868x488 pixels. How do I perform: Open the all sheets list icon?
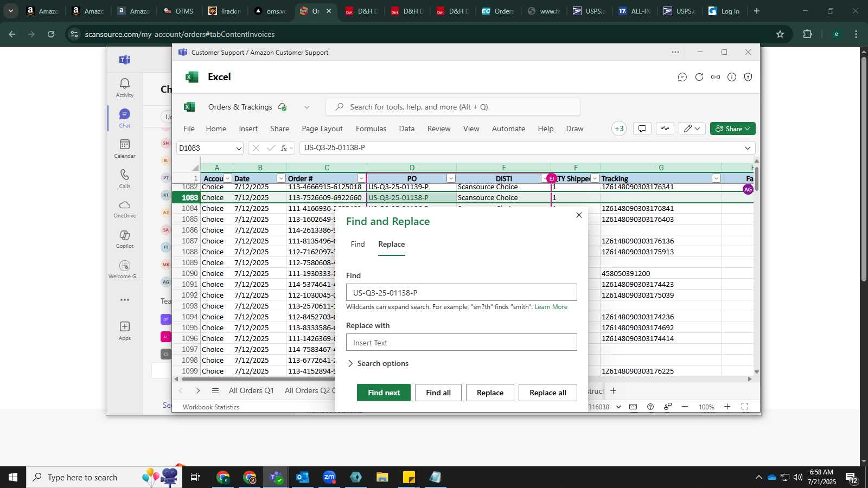pyautogui.click(x=215, y=390)
